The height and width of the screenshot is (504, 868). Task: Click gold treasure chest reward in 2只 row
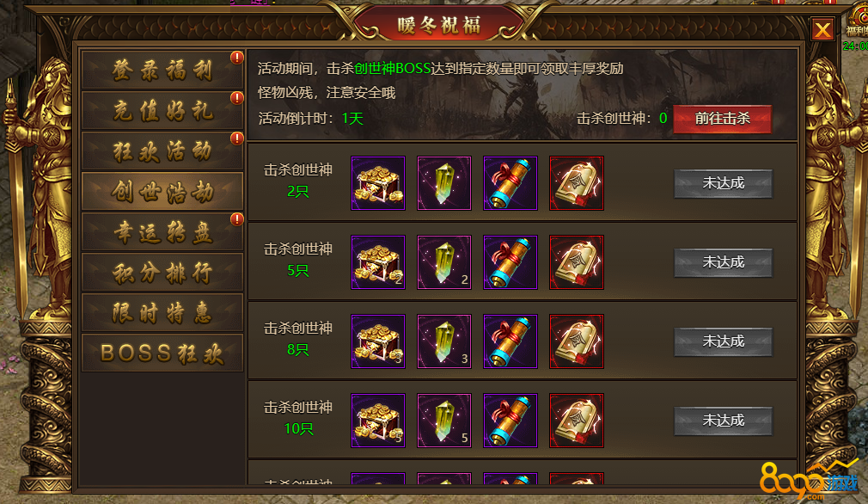coord(378,183)
